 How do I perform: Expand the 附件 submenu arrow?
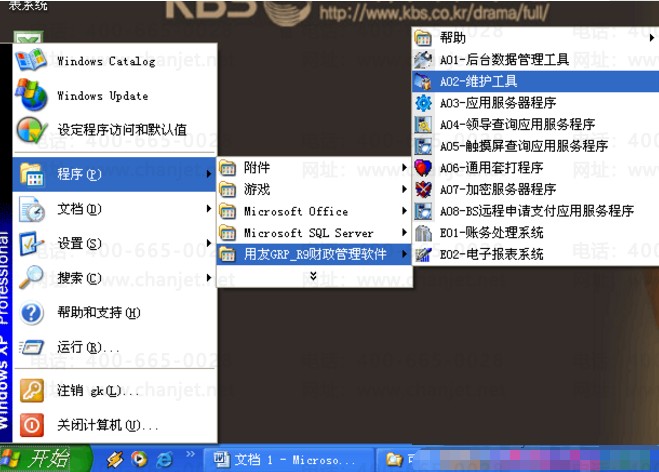point(404,167)
